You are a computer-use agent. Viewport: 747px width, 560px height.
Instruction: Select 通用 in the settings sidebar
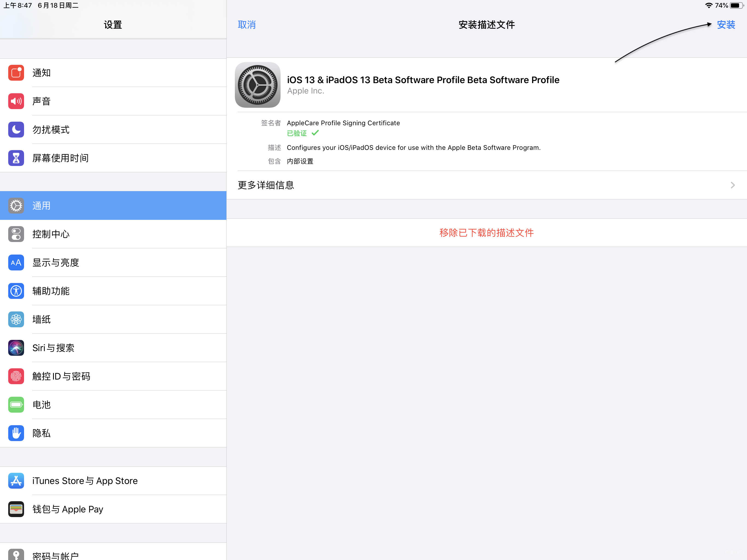click(x=113, y=205)
